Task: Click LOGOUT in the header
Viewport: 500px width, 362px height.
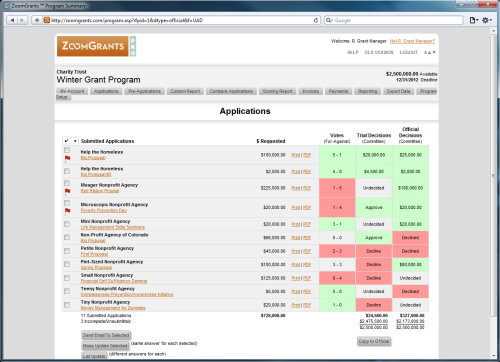Action: [409, 52]
